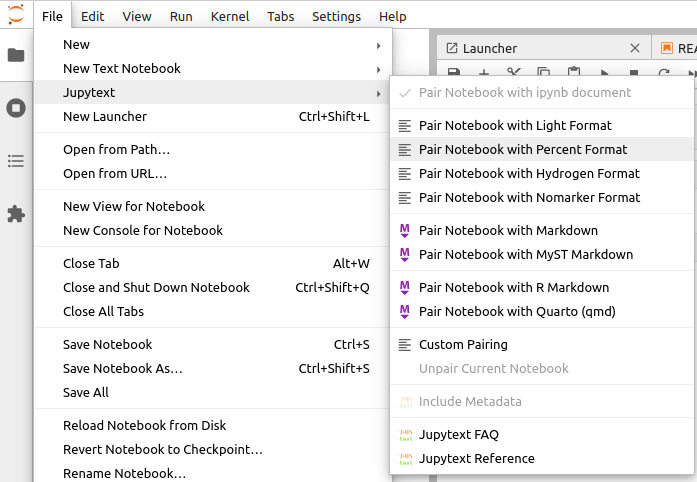Click the Launcher tab icon
Image resolution: width=697 pixels, height=482 pixels.
click(452, 48)
